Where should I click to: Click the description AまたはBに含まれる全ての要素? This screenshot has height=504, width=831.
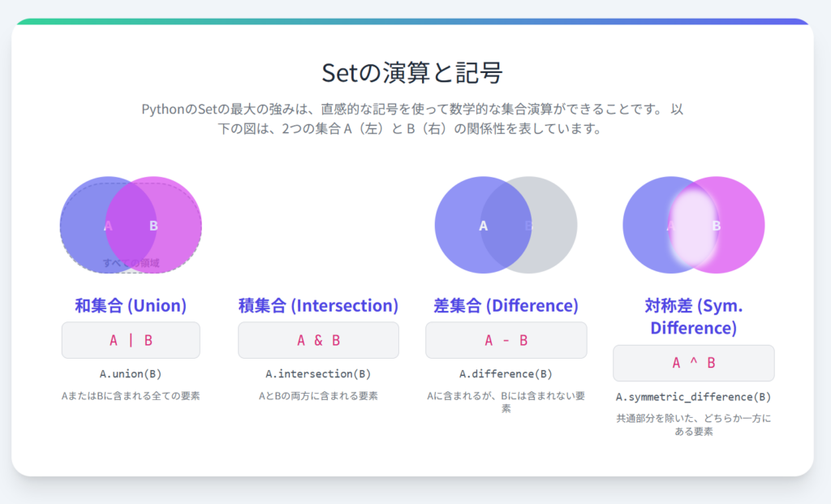131,396
